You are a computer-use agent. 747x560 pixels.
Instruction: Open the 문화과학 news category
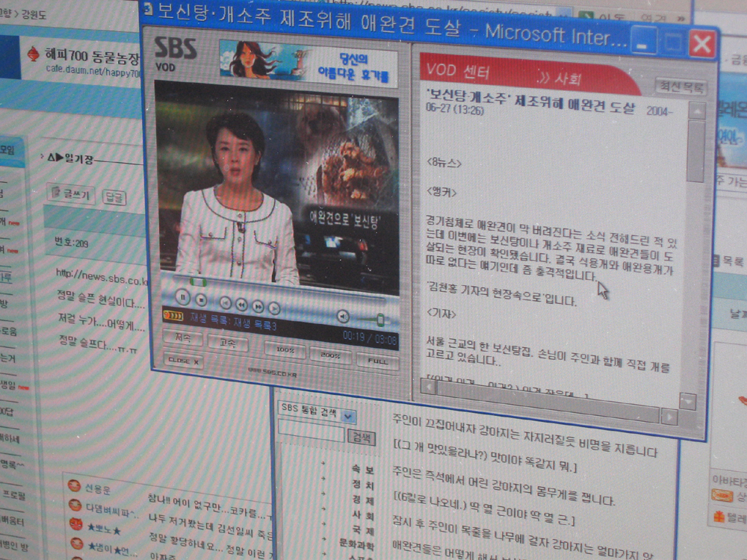[x=357, y=544]
